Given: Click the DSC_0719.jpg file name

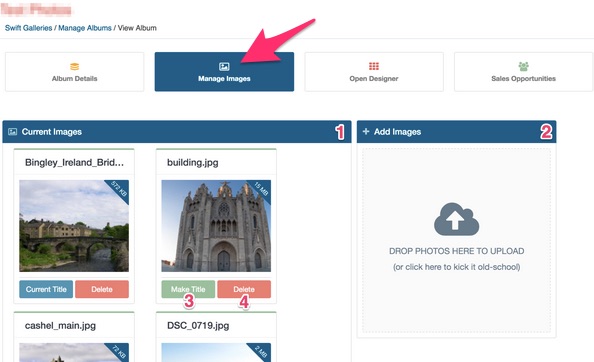Looking at the screenshot, I should click(x=198, y=326).
